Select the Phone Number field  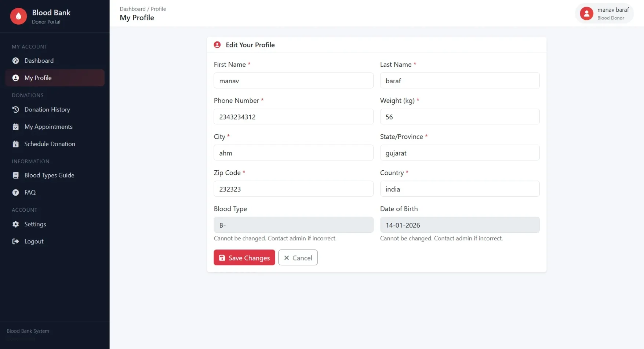tap(293, 117)
